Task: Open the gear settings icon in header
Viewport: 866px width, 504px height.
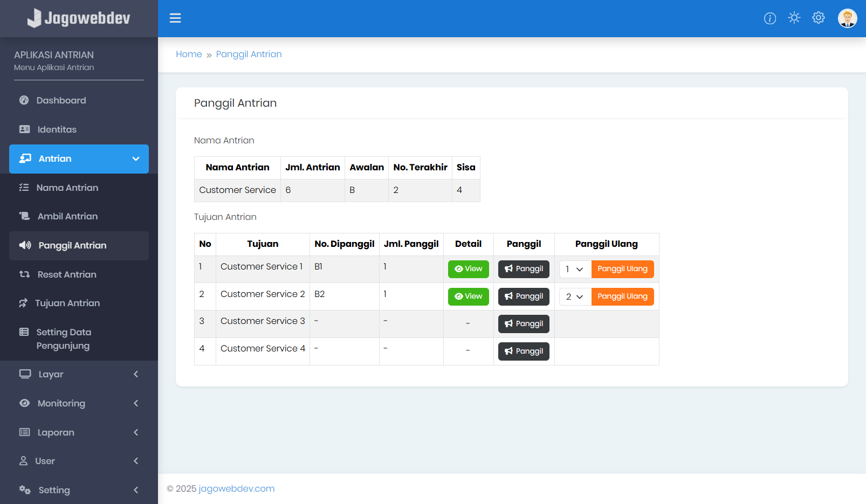Action: click(819, 18)
